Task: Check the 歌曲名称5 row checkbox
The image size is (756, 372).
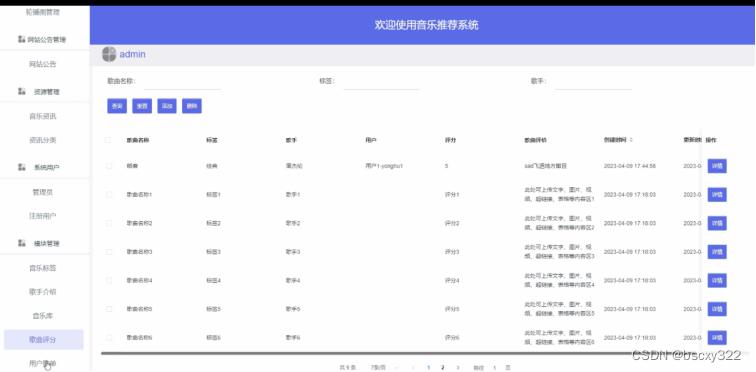Action: [108, 309]
